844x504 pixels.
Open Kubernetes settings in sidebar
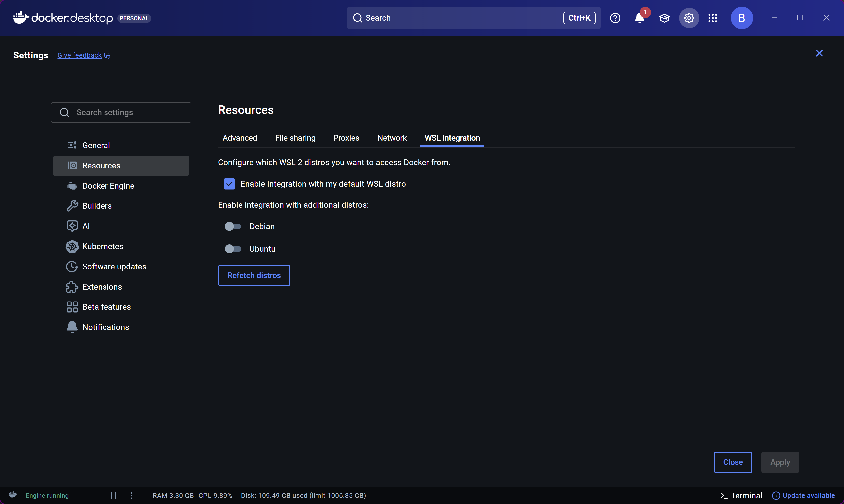(x=103, y=246)
